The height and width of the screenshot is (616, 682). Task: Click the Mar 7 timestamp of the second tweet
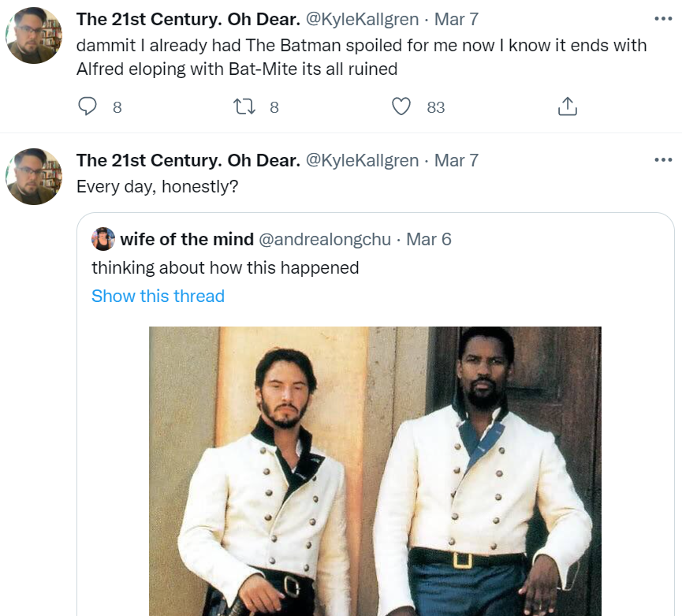pyautogui.click(x=457, y=160)
